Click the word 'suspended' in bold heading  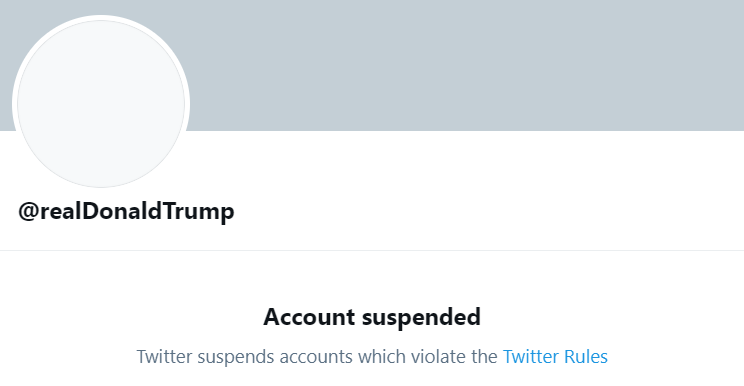point(421,317)
